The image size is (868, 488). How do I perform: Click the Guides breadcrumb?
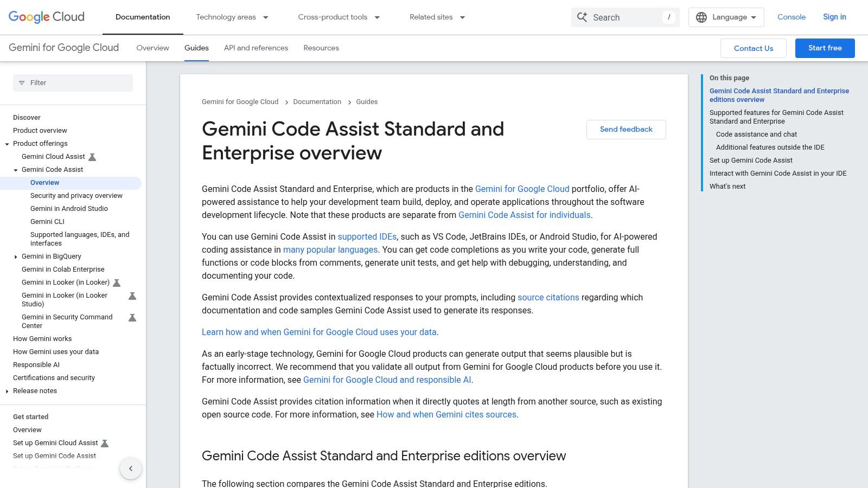pos(367,102)
